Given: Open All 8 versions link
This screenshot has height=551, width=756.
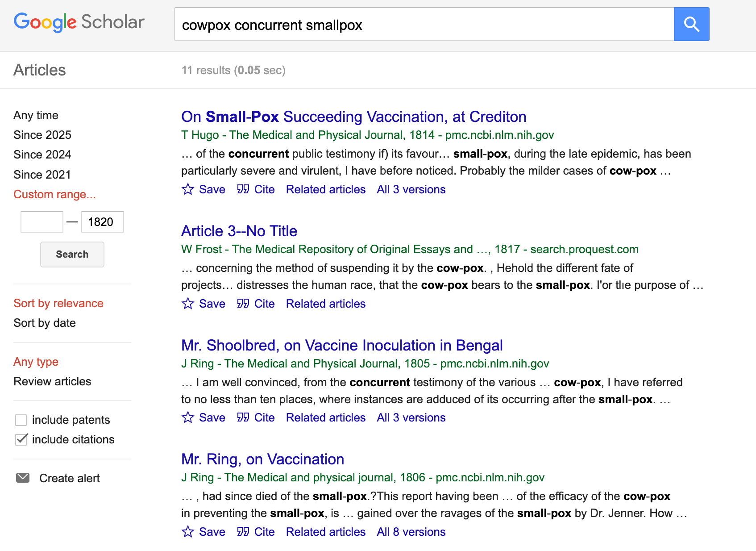Looking at the screenshot, I should 411,532.
